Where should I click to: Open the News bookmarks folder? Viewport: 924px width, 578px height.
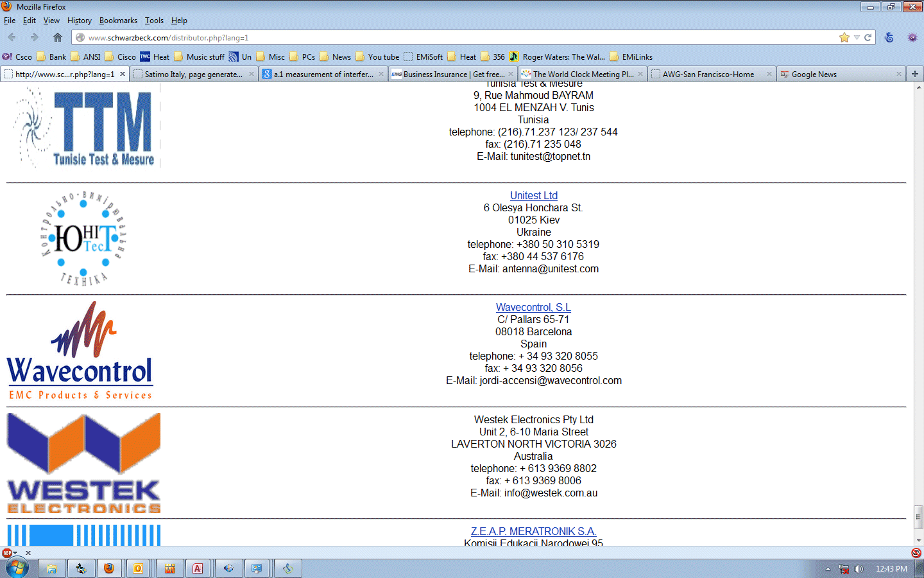click(335, 57)
